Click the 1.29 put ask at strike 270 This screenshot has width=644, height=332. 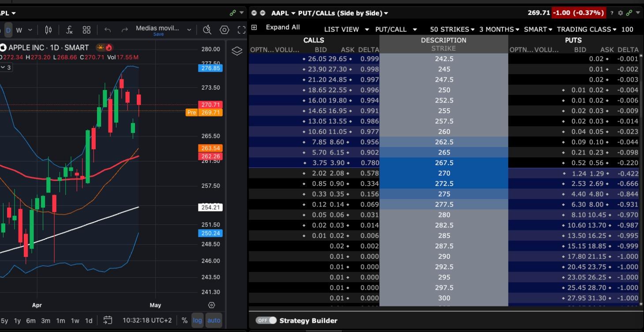(596, 173)
